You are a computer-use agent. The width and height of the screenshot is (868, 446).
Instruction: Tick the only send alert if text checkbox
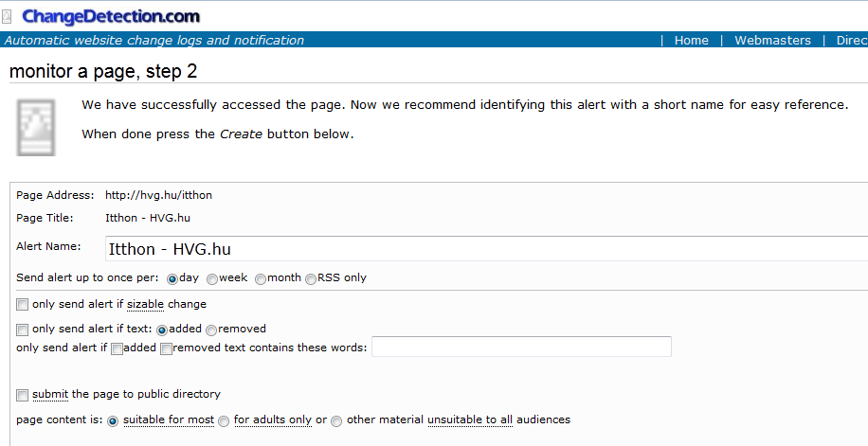[22, 330]
